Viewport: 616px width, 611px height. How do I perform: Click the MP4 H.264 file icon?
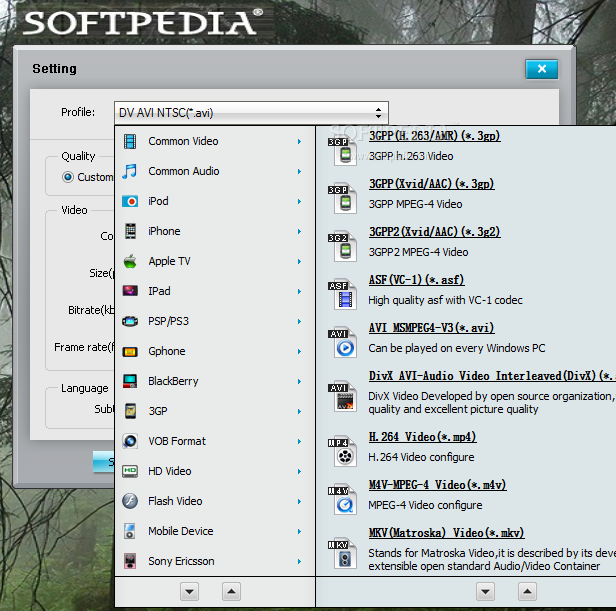click(342, 452)
